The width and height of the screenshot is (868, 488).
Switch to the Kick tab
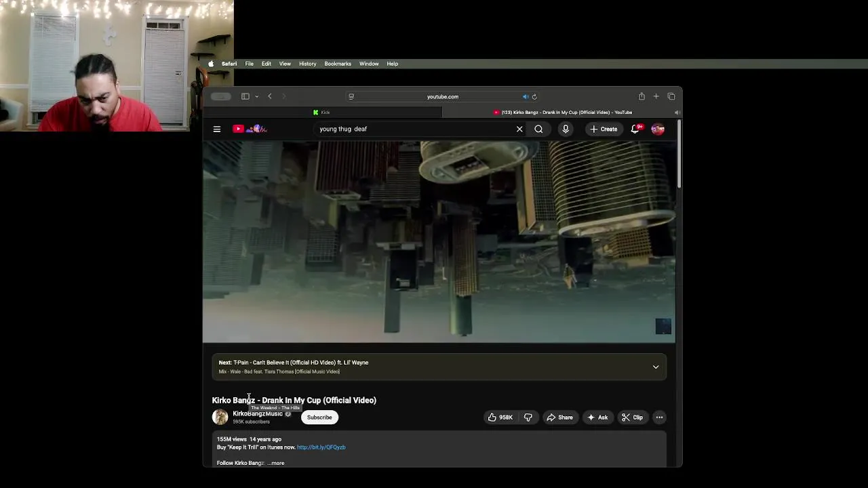point(322,113)
